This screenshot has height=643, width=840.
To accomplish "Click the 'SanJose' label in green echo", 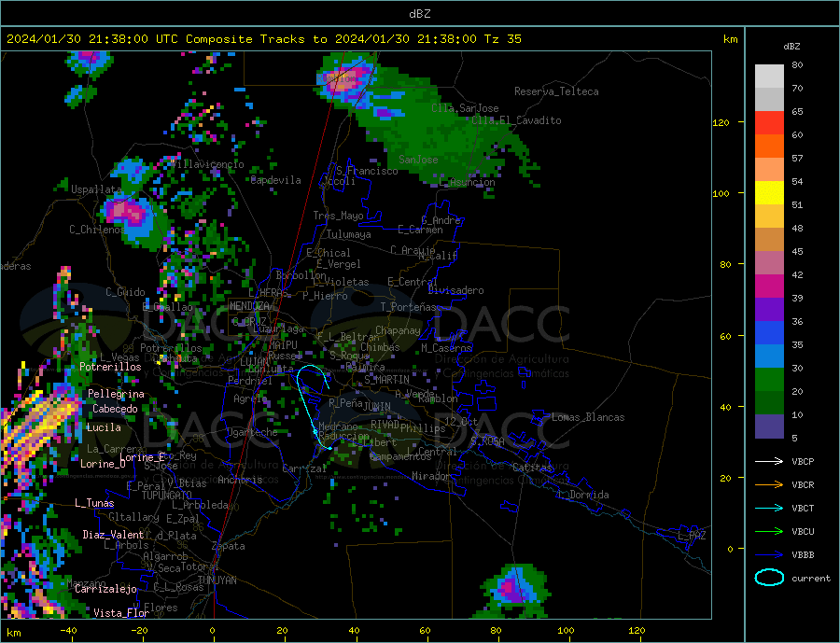I will 418,160.
